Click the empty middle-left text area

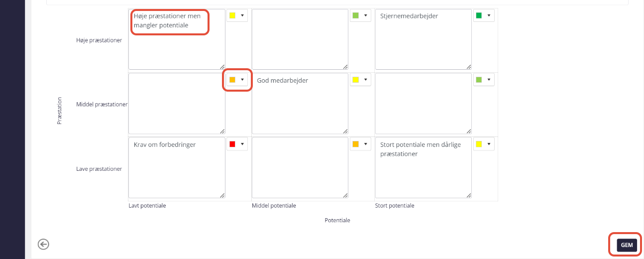pyautogui.click(x=177, y=104)
